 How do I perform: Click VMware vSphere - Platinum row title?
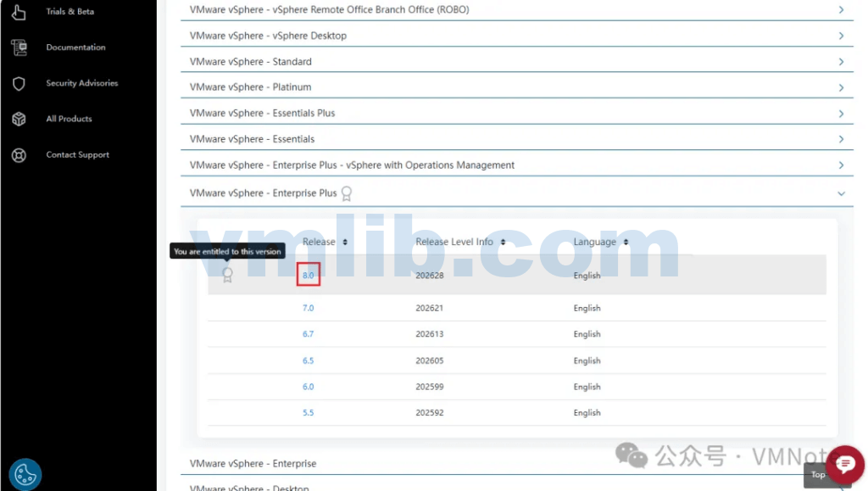250,86
